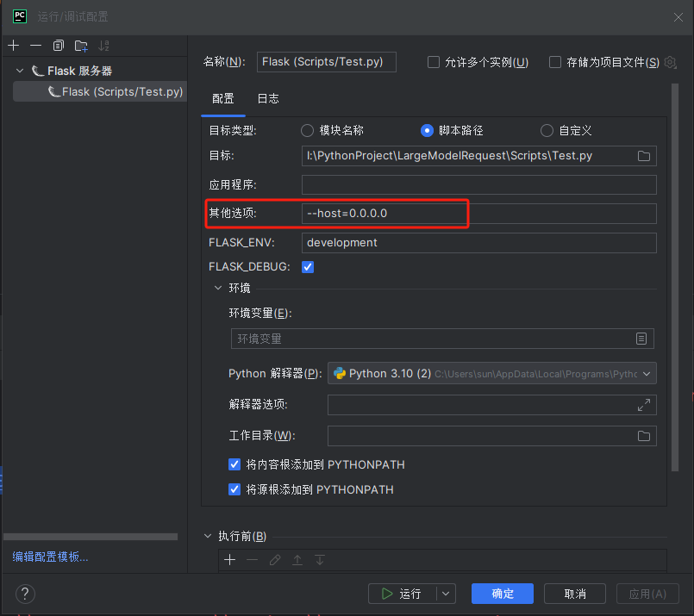
Task: Click the 确定 button
Action: point(502,594)
